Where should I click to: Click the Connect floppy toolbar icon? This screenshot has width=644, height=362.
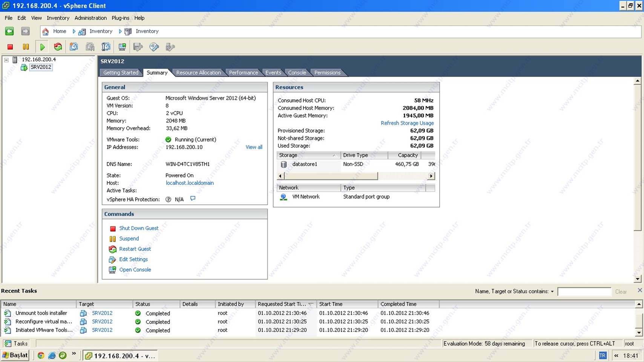tap(138, 47)
